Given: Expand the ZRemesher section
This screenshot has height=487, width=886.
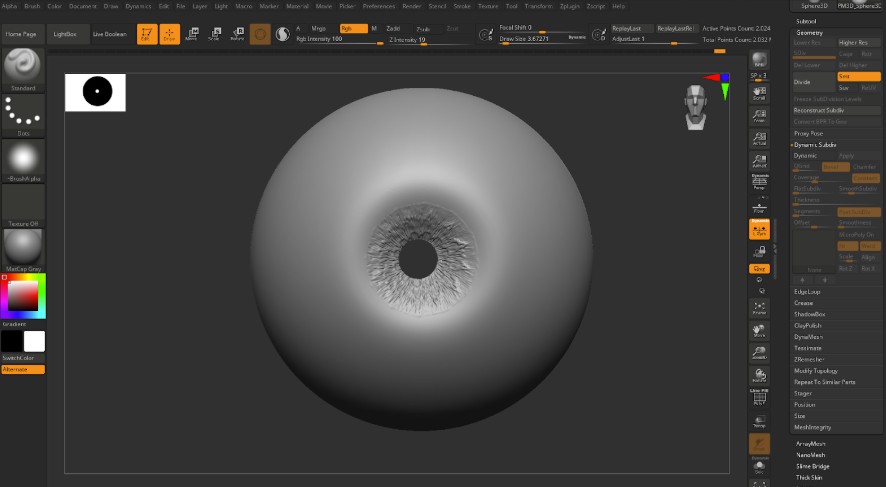Looking at the screenshot, I should pos(809,359).
